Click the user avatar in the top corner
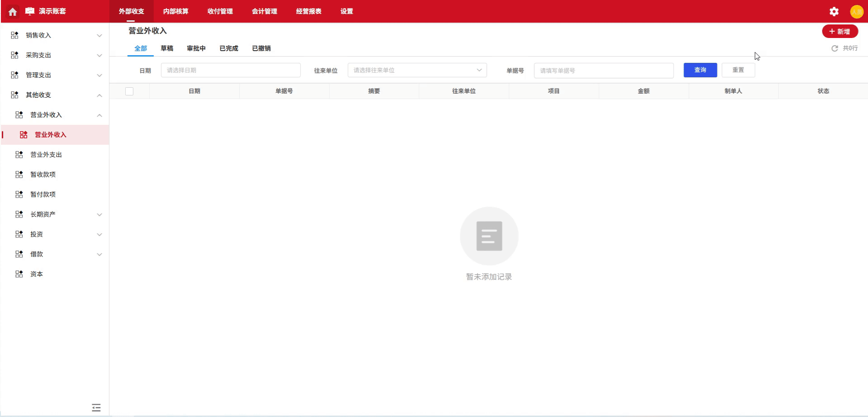The height and width of the screenshot is (417, 868). point(857,11)
